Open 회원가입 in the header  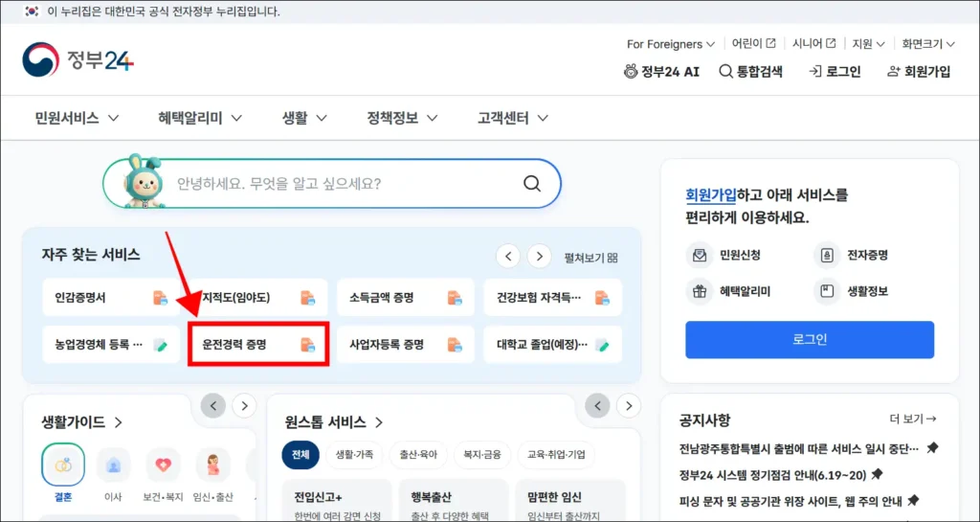[919, 72]
